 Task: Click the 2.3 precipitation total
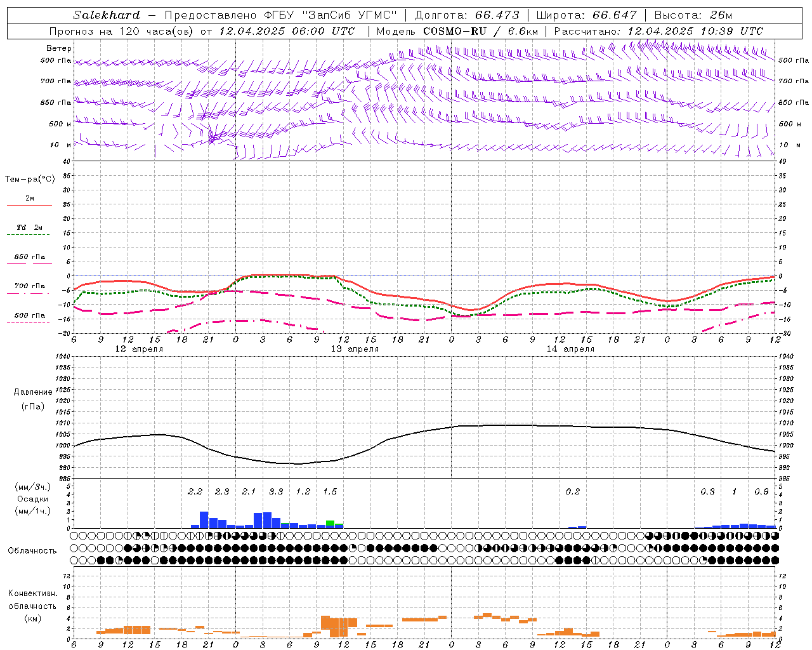coord(222,492)
